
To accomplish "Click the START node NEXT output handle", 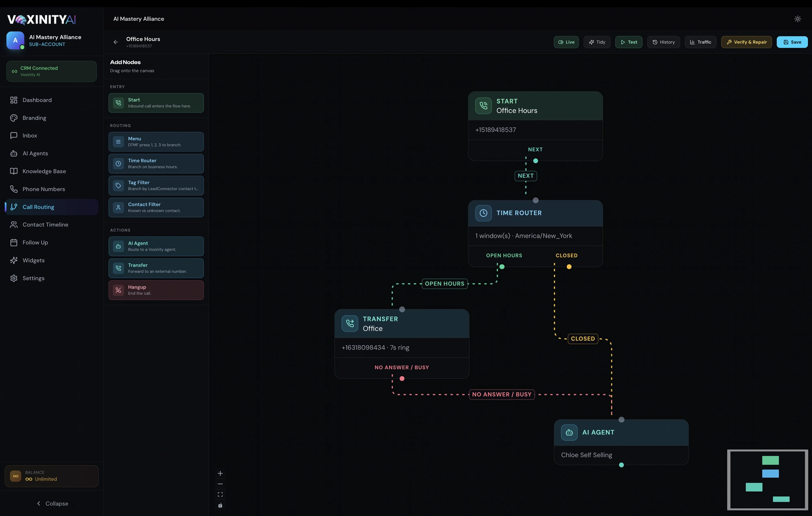I will click(x=536, y=161).
